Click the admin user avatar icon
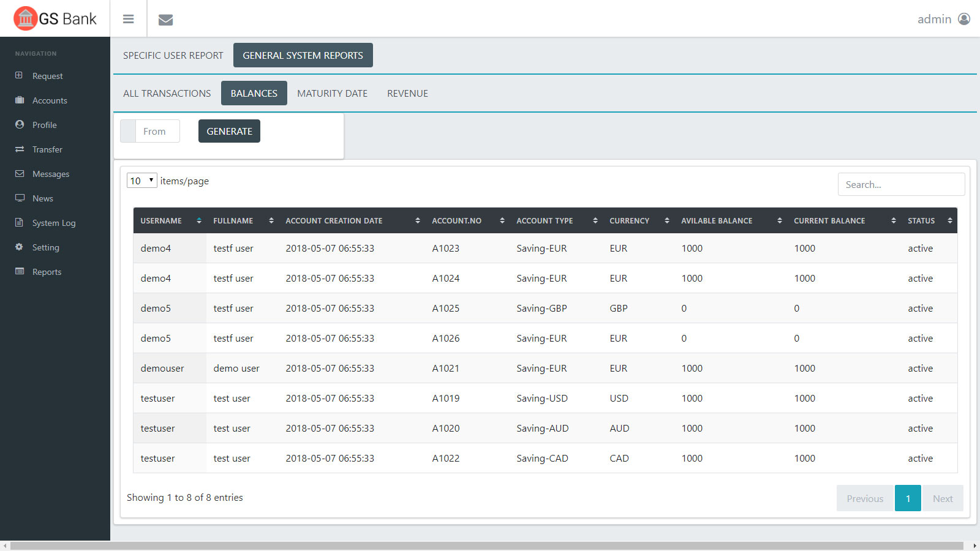Viewport: 980px width, 551px height. point(964,19)
